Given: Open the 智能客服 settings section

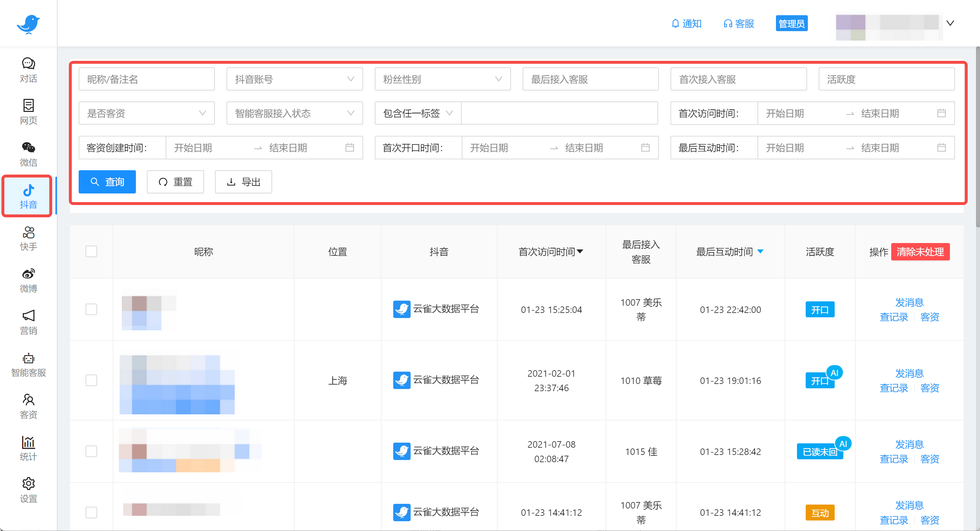Looking at the screenshot, I should click(28, 364).
